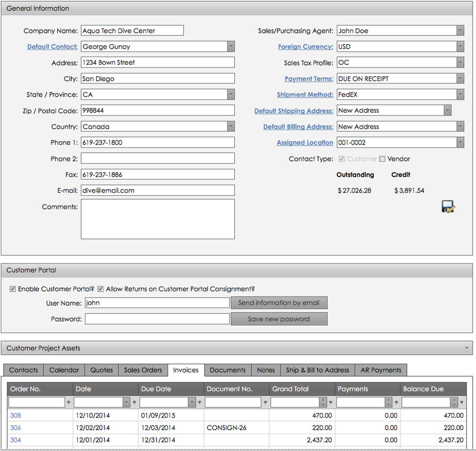Click the E-mail field

158,190
